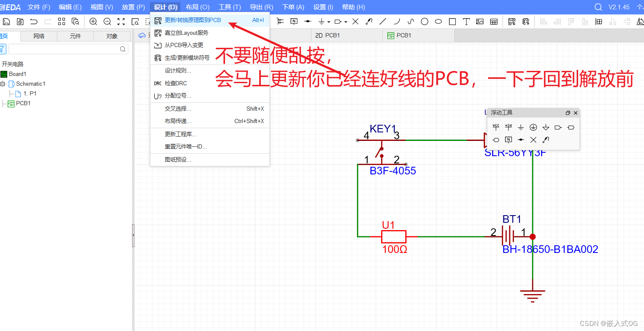Open the 文件 (F) menu
Screen dimensions: 644x331
point(39,7)
